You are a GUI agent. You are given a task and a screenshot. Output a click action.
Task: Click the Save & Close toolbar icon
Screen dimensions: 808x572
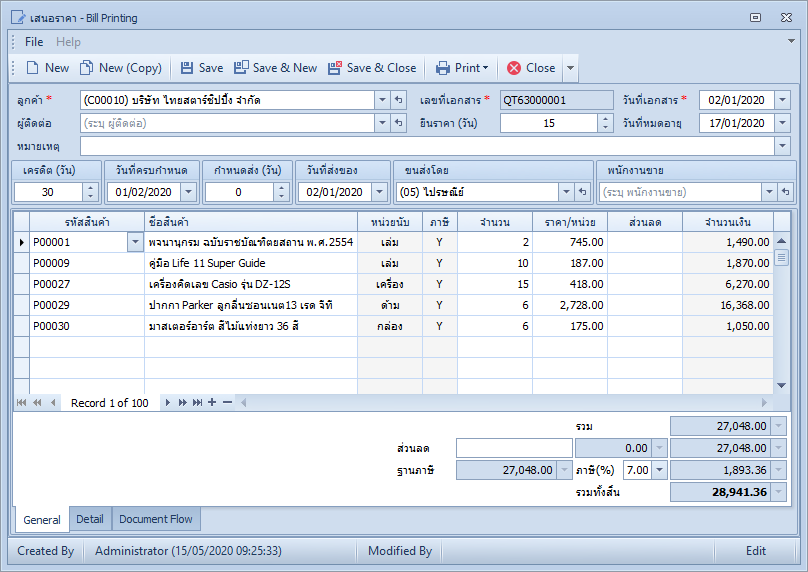pyautogui.click(x=335, y=68)
